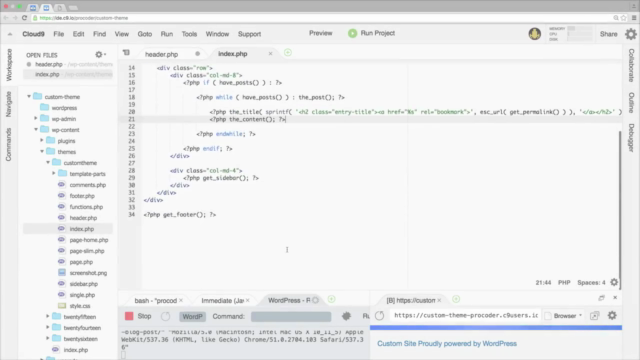Open the Chrome menu icon

634,18
